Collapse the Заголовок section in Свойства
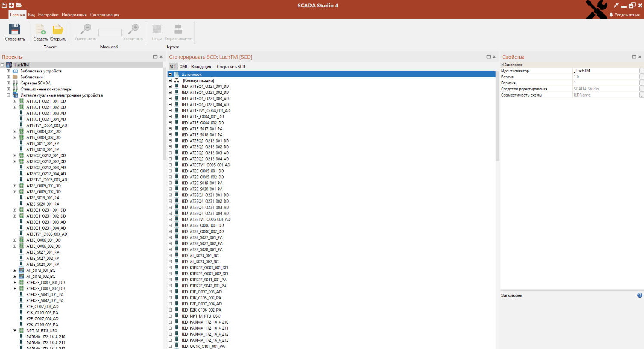 pos(503,65)
